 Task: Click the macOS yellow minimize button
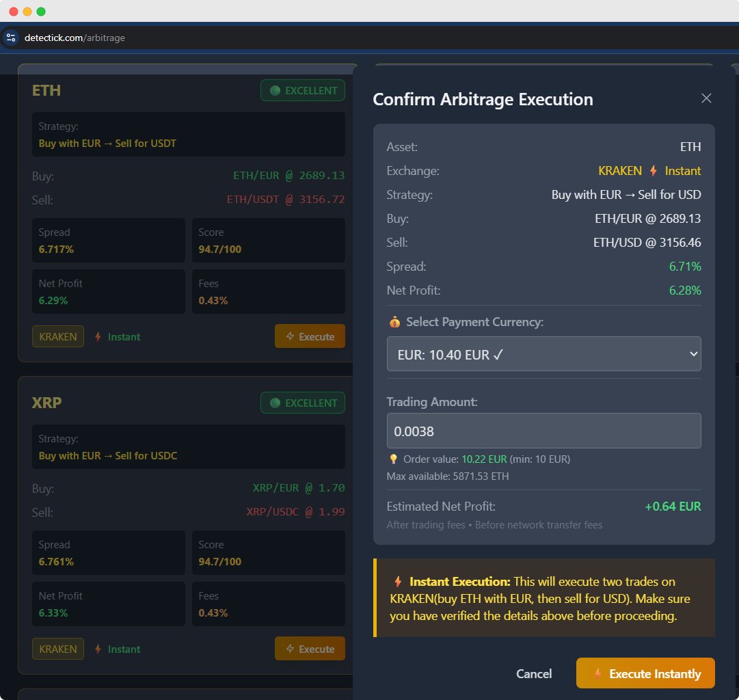(x=27, y=12)
